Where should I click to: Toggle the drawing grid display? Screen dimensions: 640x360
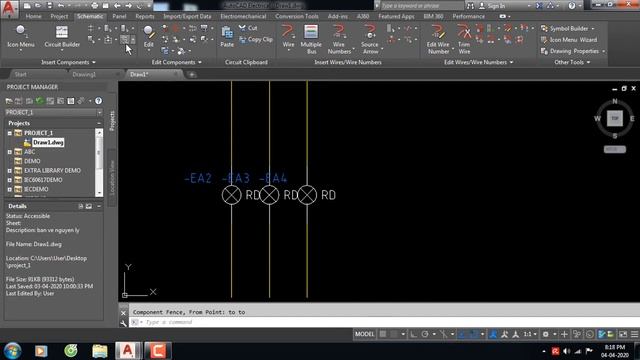[383, 334]
